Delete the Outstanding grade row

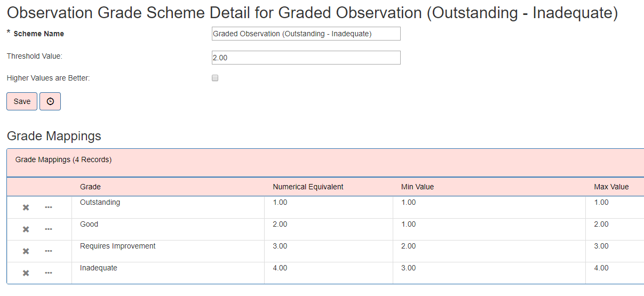tap(26, 207)
